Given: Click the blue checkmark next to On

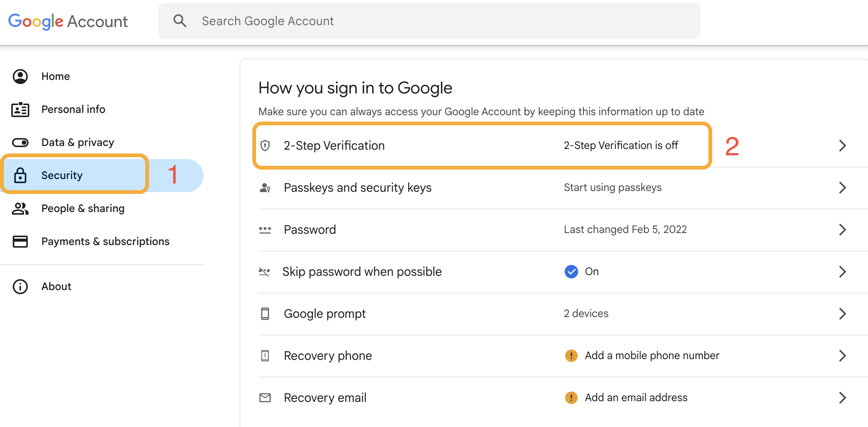Looking at the screenshot, I should point(571,272).
